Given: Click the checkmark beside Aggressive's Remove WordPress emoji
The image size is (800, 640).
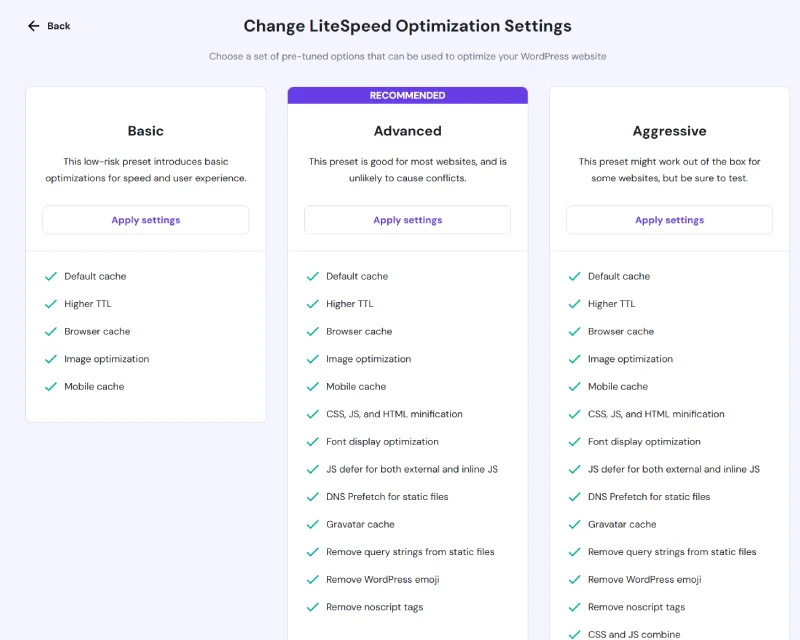Looking at the screenshot, I should click(x=574, y=579).
